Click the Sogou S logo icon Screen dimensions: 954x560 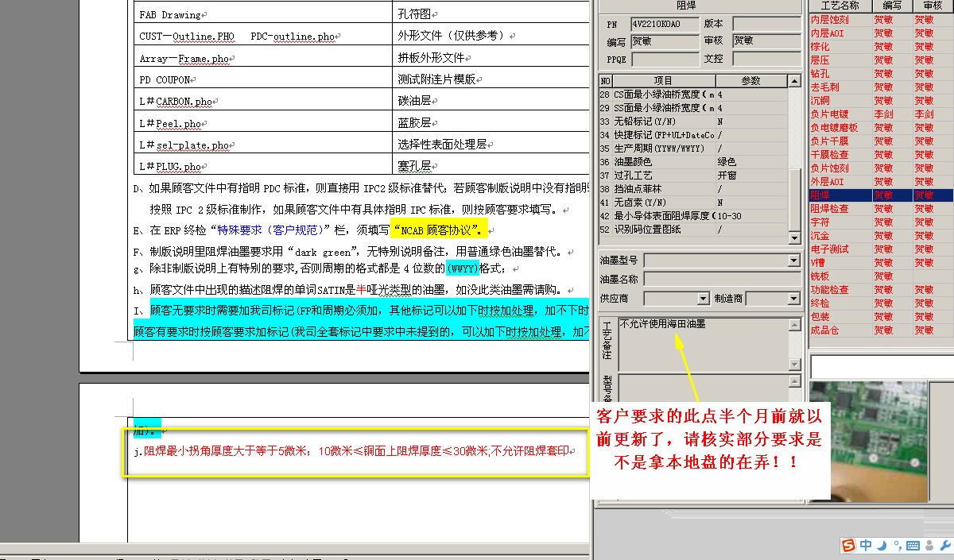[850, 545]
